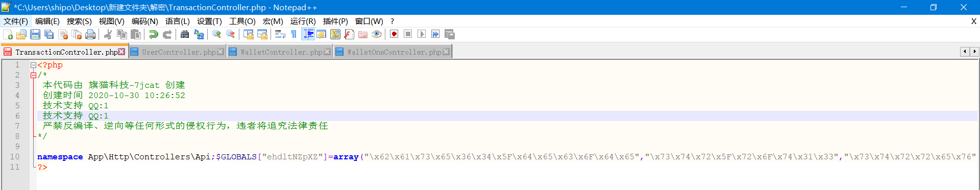Screen dimensions: 980x190
Task: Open the 宏(M) menu
Action: (x=273, y=21)
